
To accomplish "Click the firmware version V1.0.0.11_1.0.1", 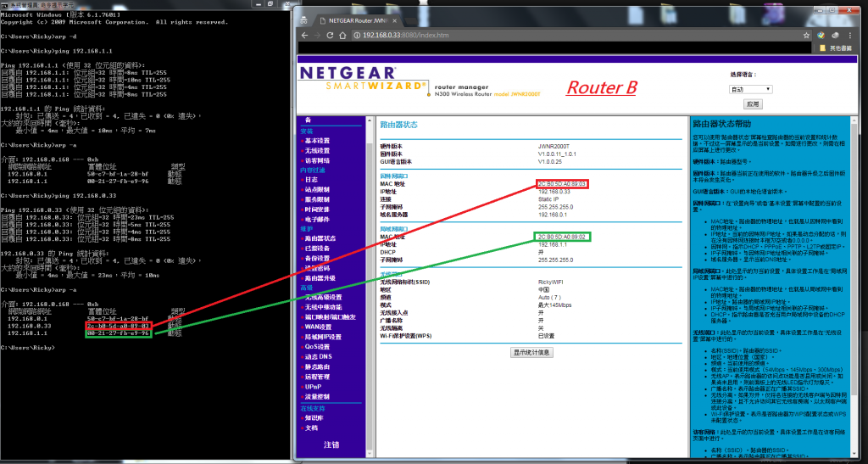I will tap(558, 154).
